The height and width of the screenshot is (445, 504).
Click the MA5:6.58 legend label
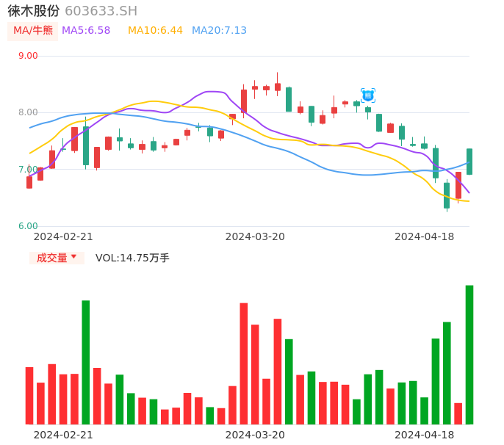pos(86,31)
